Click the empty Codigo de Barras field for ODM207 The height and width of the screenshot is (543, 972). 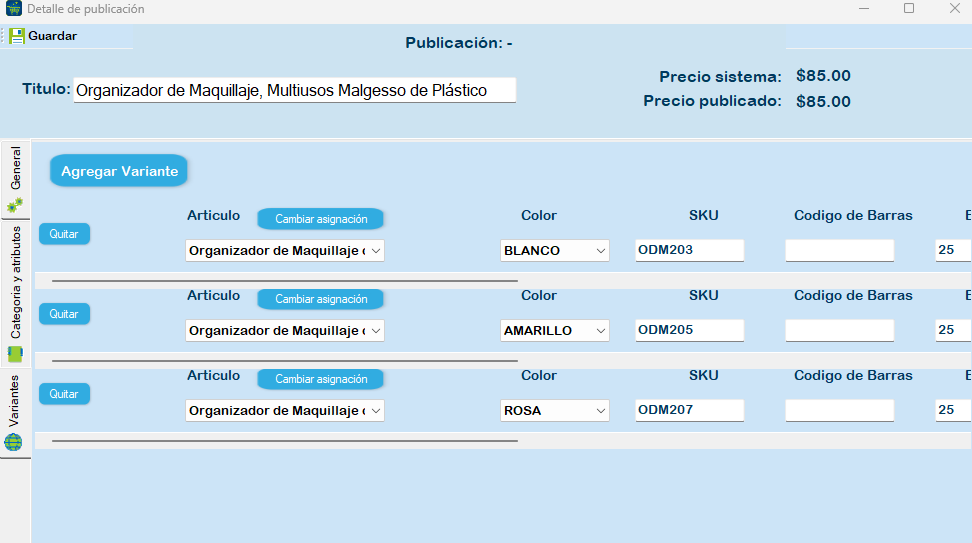click(x=839, y=410)
